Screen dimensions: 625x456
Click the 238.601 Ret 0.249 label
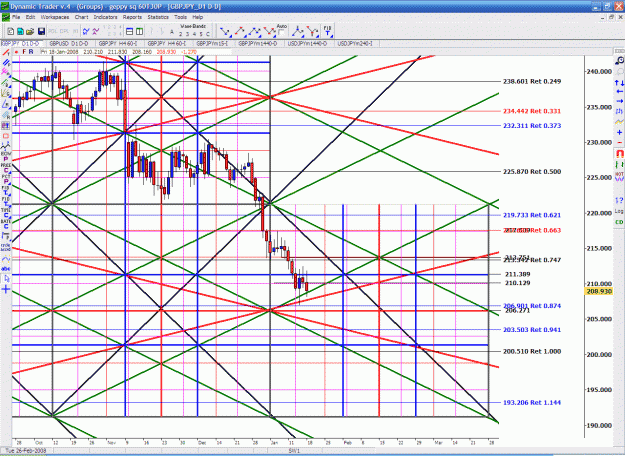[532, 81]
